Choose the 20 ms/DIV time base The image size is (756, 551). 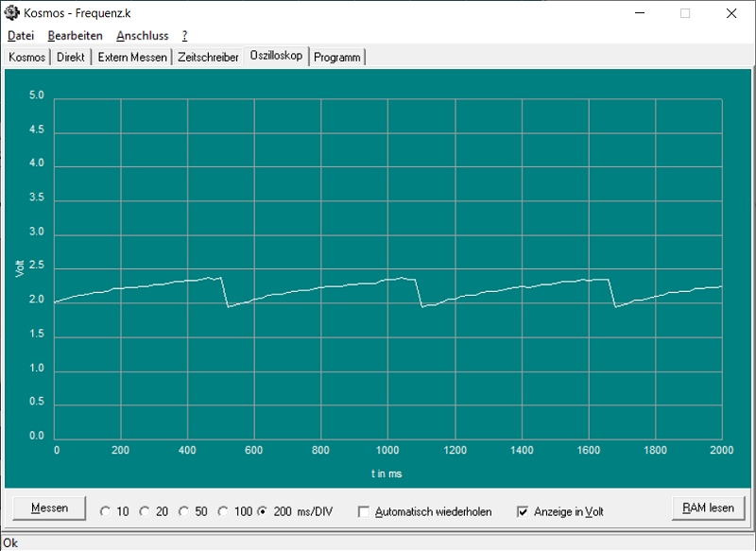tap(145, 512)
